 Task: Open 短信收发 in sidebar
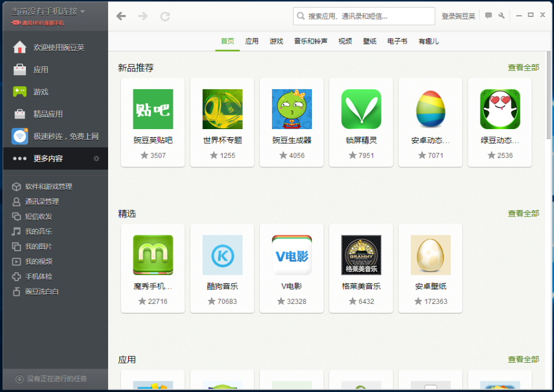click(x=39, y=217)
